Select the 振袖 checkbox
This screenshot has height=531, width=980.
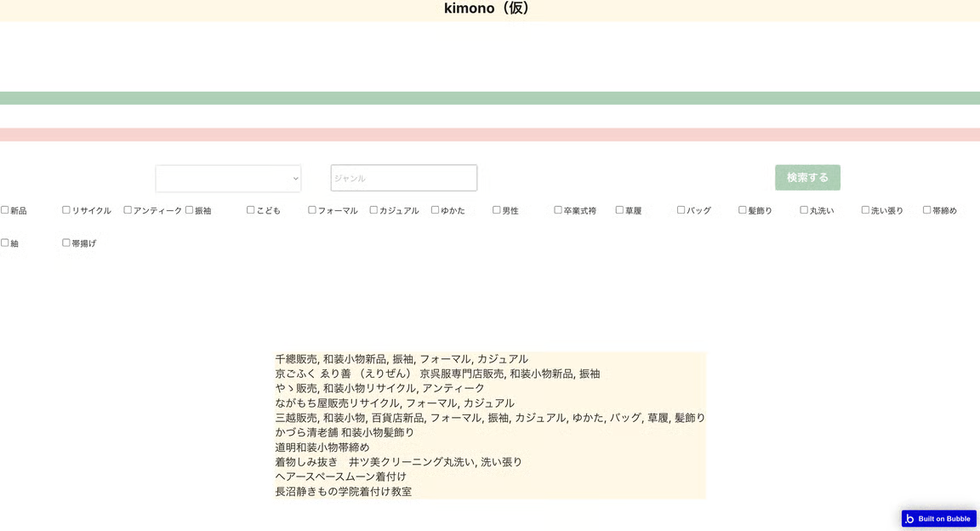189,210
